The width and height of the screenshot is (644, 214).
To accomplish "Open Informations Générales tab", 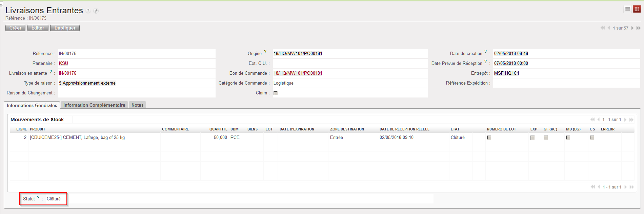I will coord(32,105).
